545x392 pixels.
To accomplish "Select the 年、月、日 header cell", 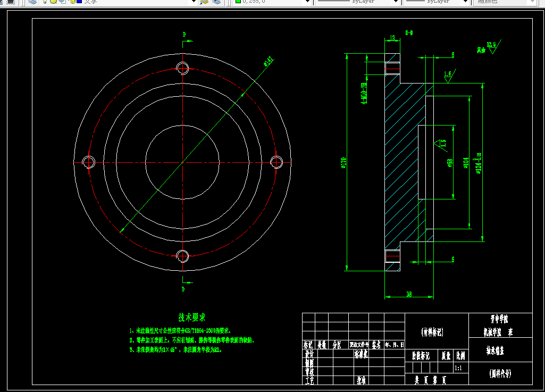I will pos(395,345).
